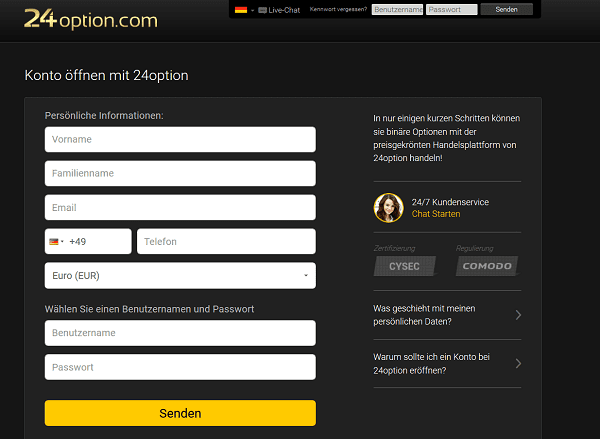The width and height of the screenshot is (600, 439).
Task: Expand 'Warum sollte ich ein Konto bei 24option eröffnen?'
Action: coord(447,364)
